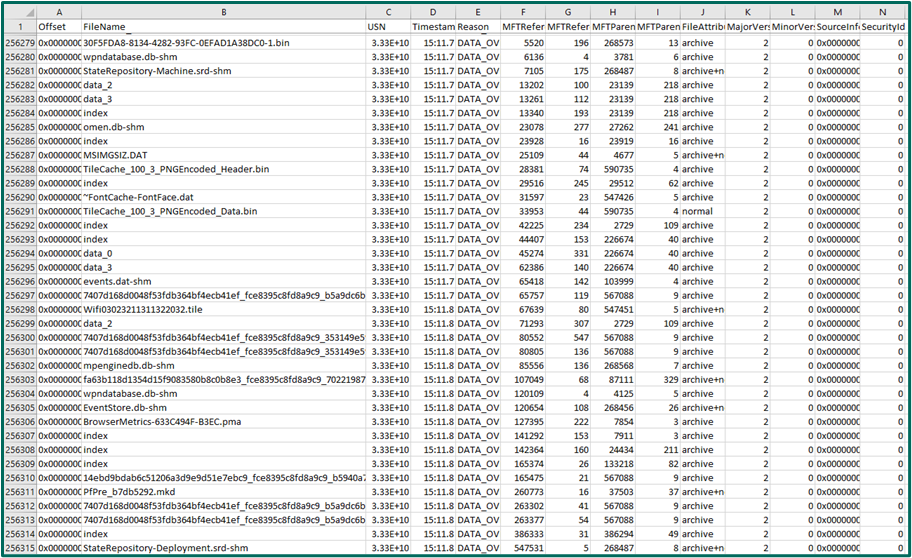This screenshot has width=912, height=558.
Task: Click the Wifi03023211311322032.tile cell
Action: [223, 310]
